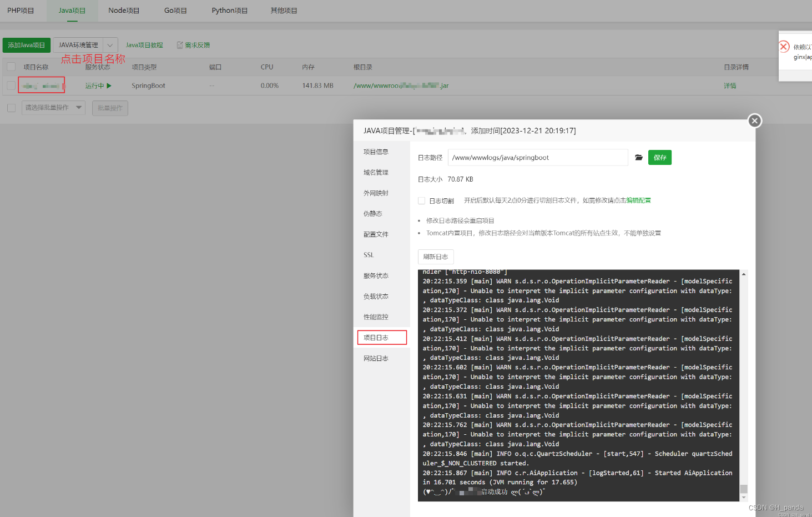This screenshot has width=812, height=517.
Task: Select 项目信息 in the dialog sidebar
Action: pos(376,152)
